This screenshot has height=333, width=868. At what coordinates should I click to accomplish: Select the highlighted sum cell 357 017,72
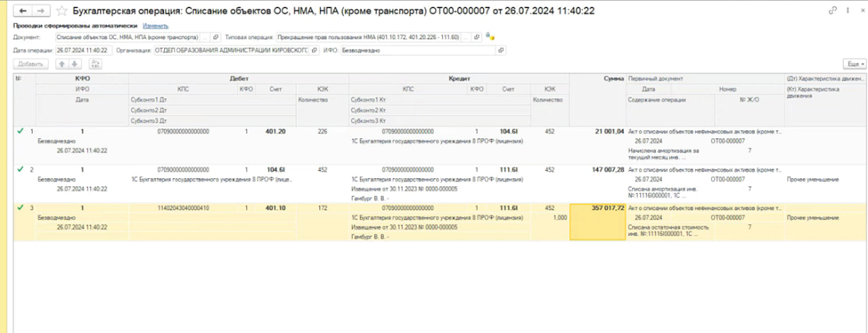pos(598,222)
